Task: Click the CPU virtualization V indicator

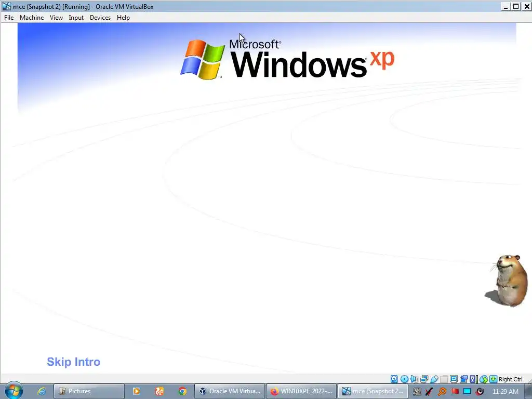Action: tap(473, 379)
